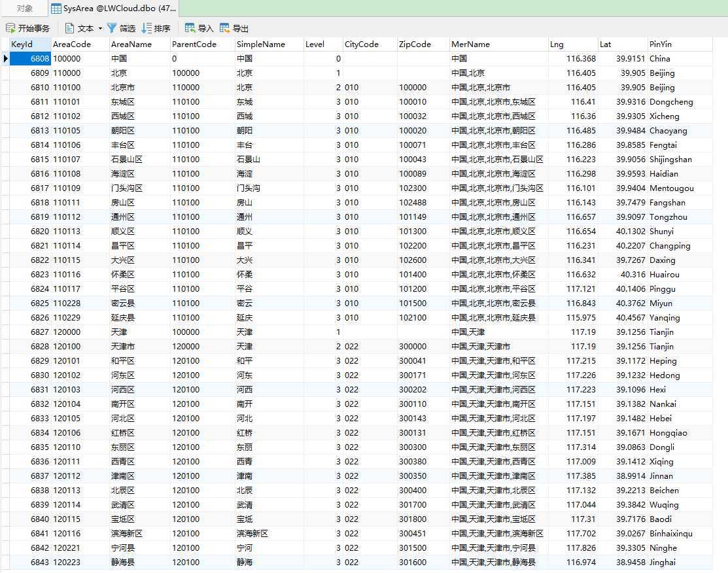Screen dimensions: 728x573
Task: Select the AreaName cell 东丽区
Action: click(139, 447)
